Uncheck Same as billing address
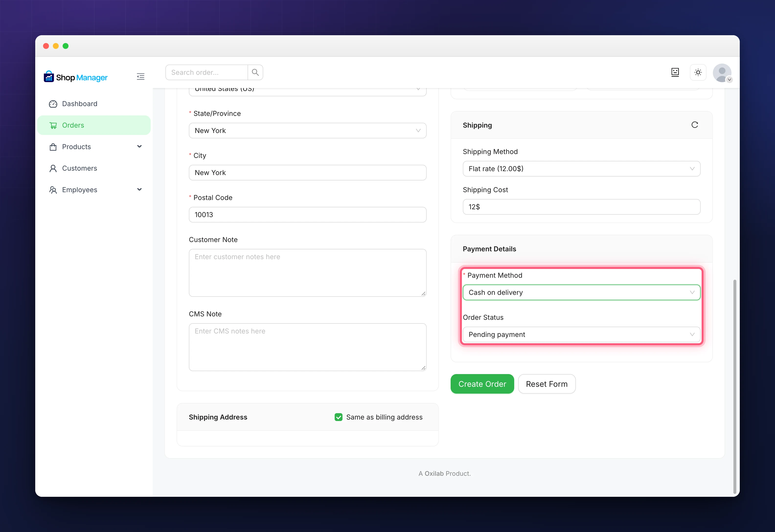 [339, 417]
